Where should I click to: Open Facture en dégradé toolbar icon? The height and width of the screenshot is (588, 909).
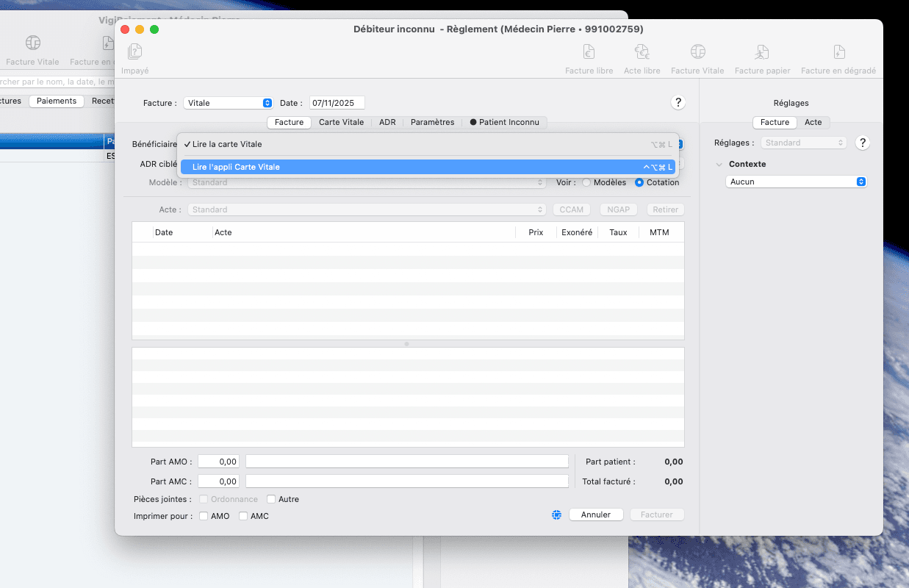(838, 52)
